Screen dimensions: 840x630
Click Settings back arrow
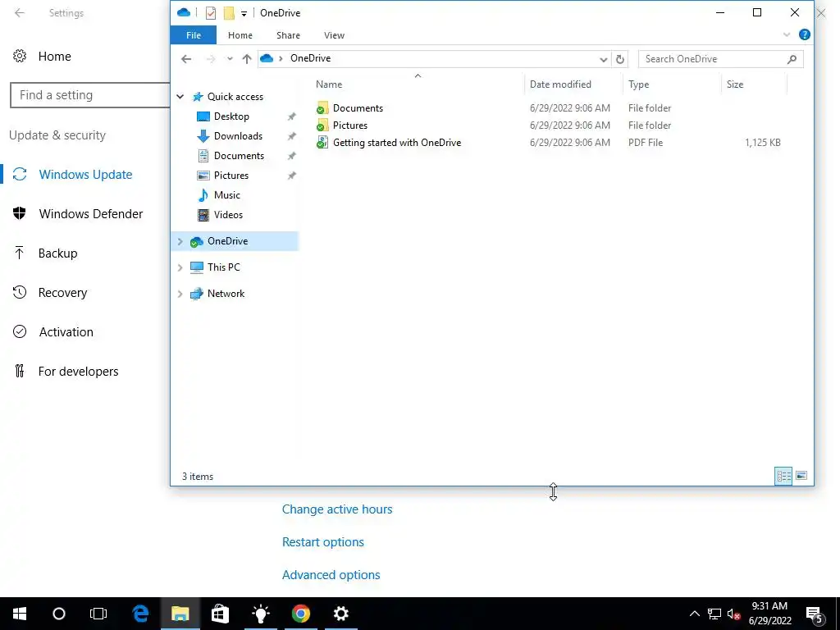[x=20, y=13]
